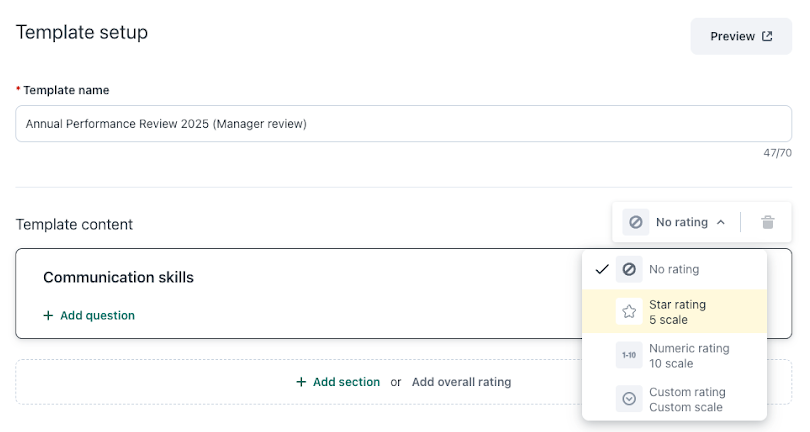The height and width of the screenshot is (432, 810).
Task: Click the Add section link
Action: (346, 382)
